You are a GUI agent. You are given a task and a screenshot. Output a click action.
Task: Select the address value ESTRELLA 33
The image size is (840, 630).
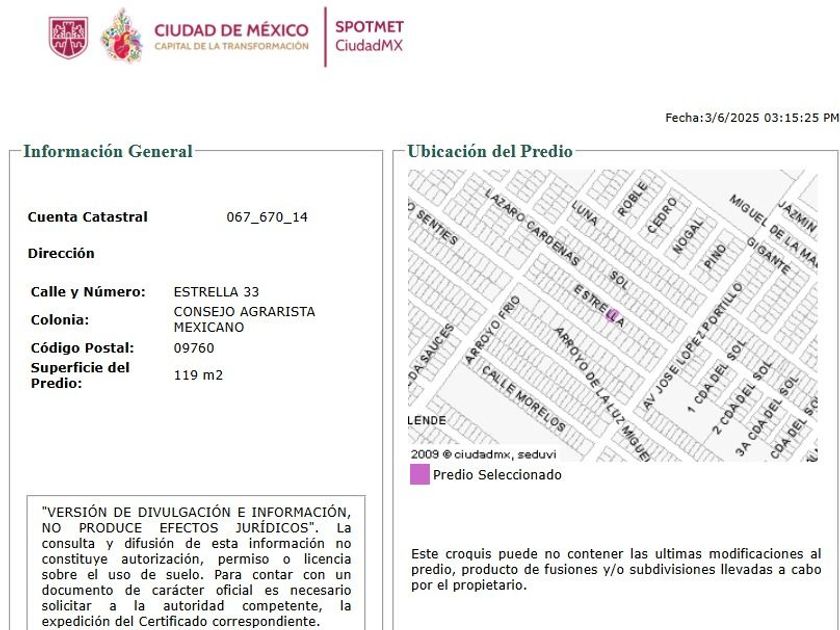coord(216,292)
